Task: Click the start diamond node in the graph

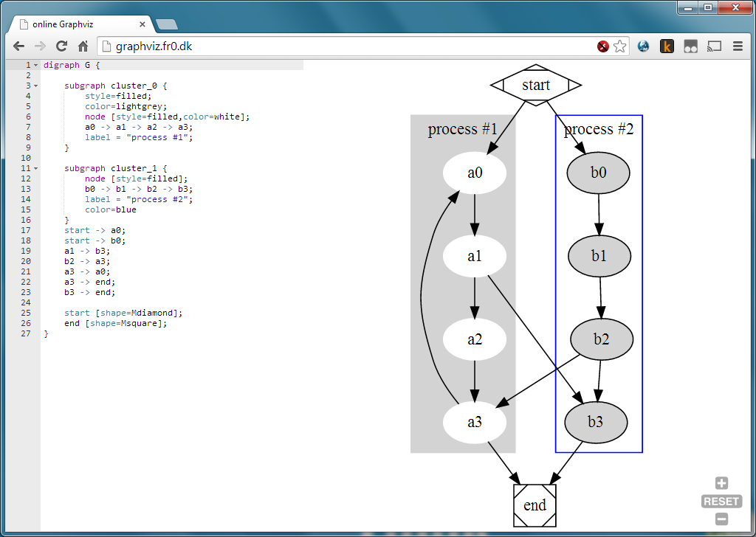Action: 536,85
